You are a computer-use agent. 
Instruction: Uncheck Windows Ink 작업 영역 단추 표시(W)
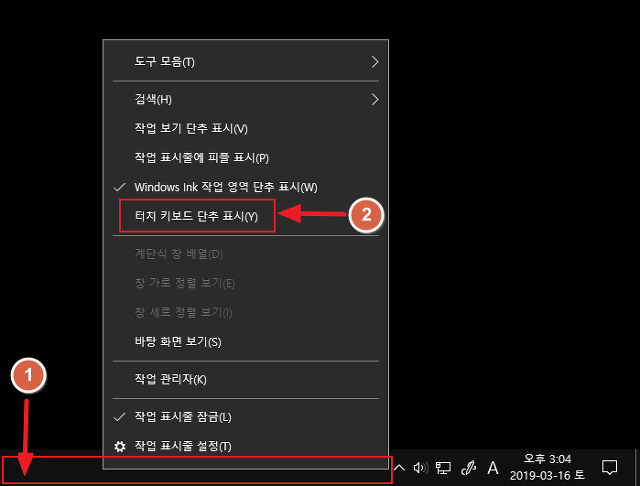pyautogui.click(x=245, y=187)
